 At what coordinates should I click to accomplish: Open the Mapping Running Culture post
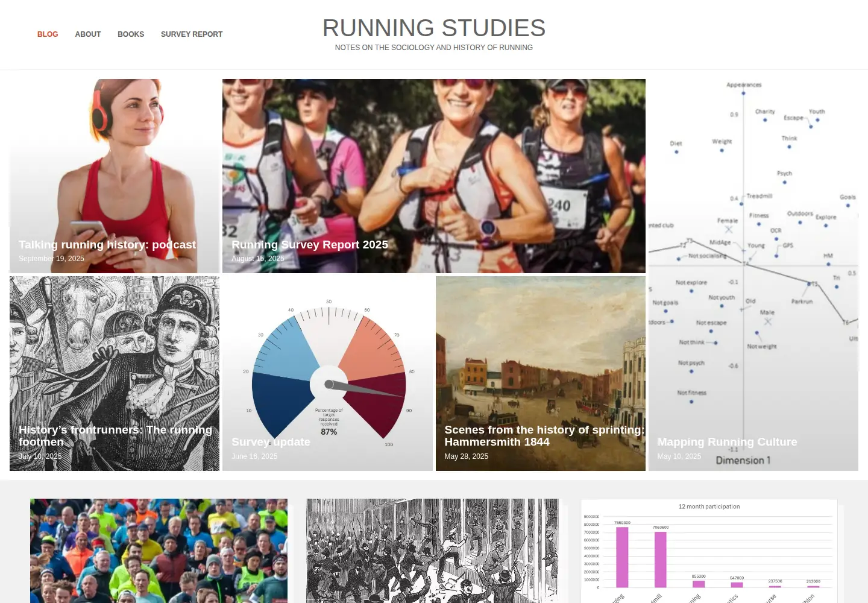click(x=727, y=442)
